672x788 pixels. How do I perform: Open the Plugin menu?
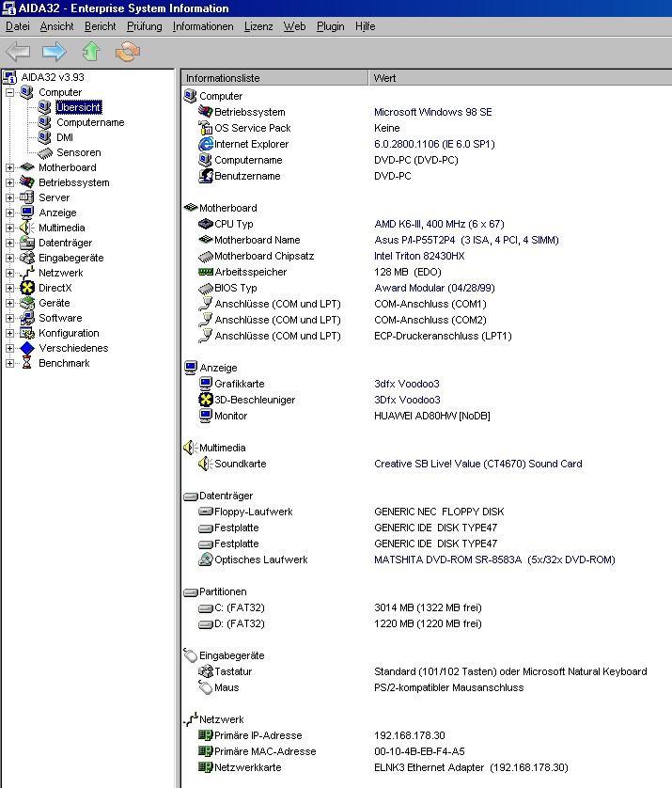click(331, 26)
